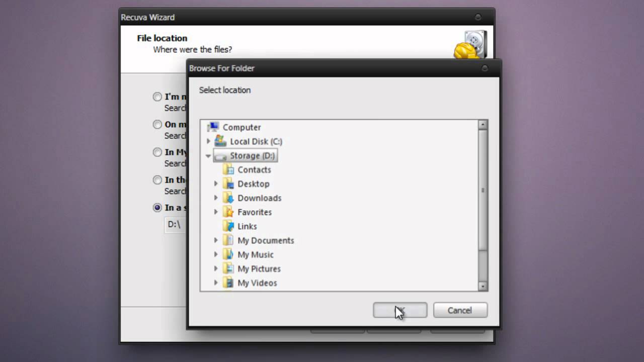The height and width of the screenshot is (362, 644).
Task: Click Cancel in Browse For Folder dialog
Action: pyautogui.click(x=460, y=310)
